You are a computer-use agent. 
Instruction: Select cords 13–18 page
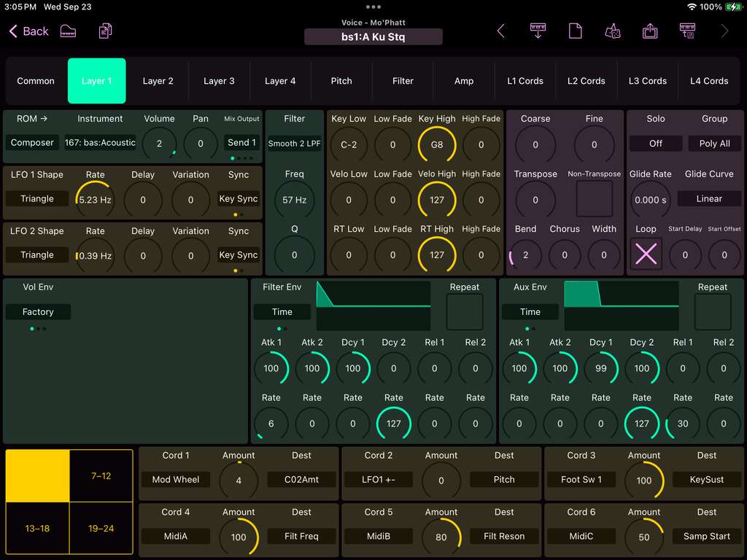(38, 528)
